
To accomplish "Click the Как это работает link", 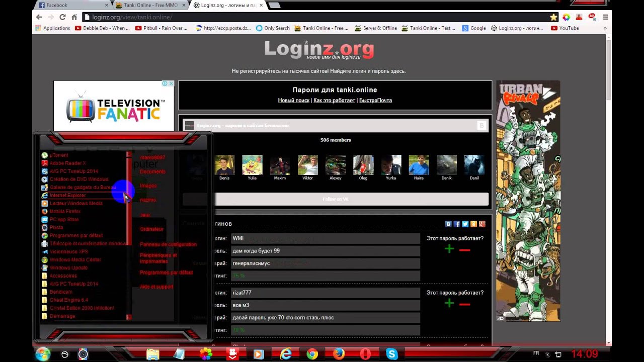I will point(334,101).
